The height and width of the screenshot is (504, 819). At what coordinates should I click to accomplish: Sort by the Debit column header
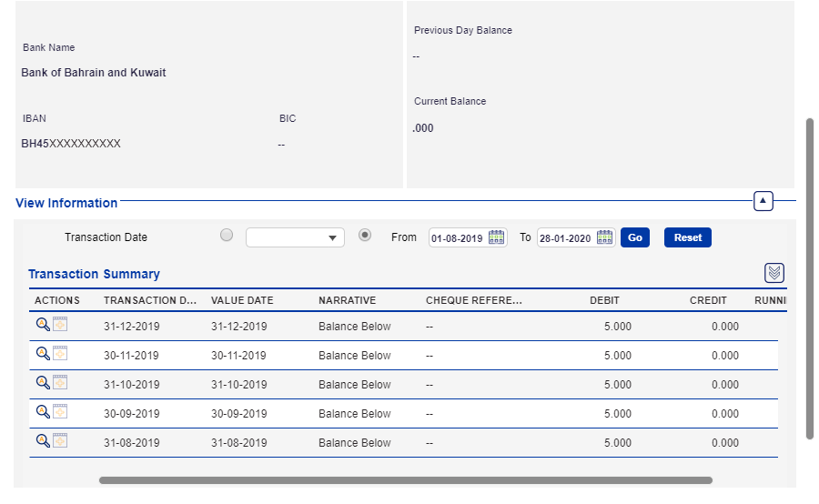pos(604,300)
